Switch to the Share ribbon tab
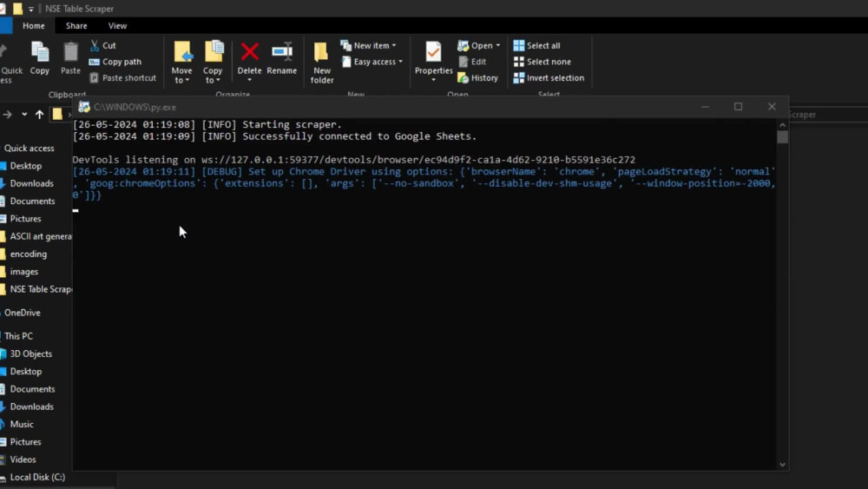This screenshot has height=489, width=868. point(76,25)
